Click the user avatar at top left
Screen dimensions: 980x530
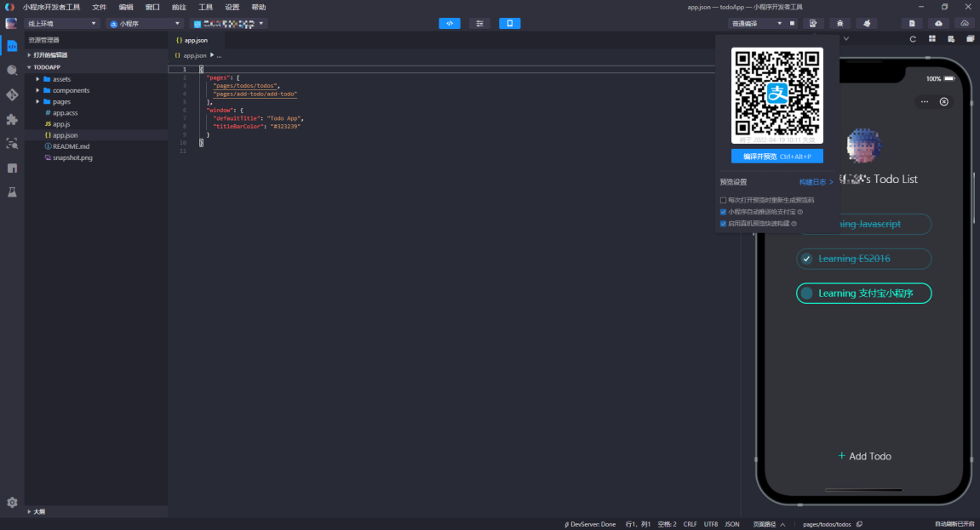10,23
